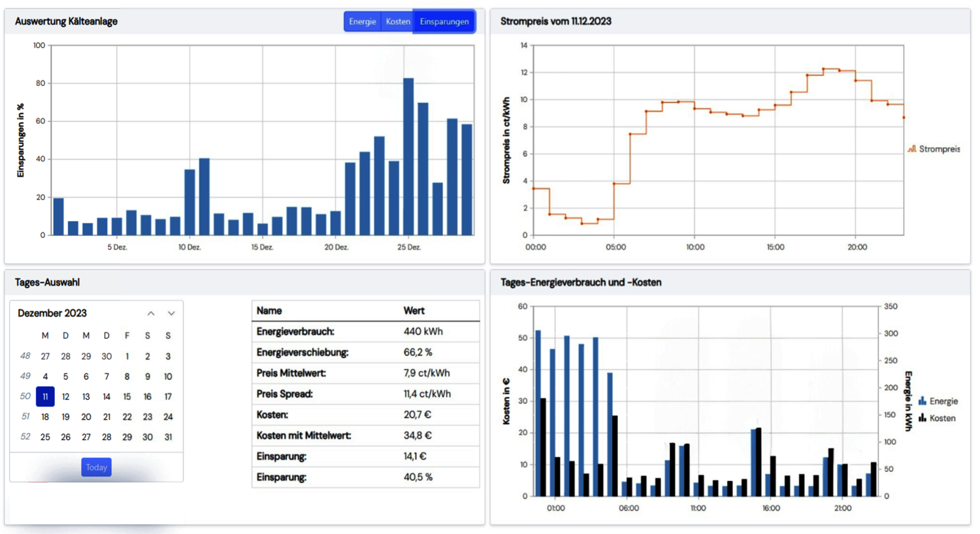Click the tallest savings bar near 25 Dez.
This screenshot has height=534, width=980.
(408, 157)
